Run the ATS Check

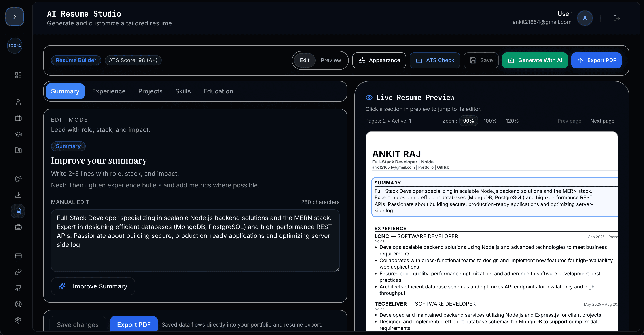coord(435,60)
